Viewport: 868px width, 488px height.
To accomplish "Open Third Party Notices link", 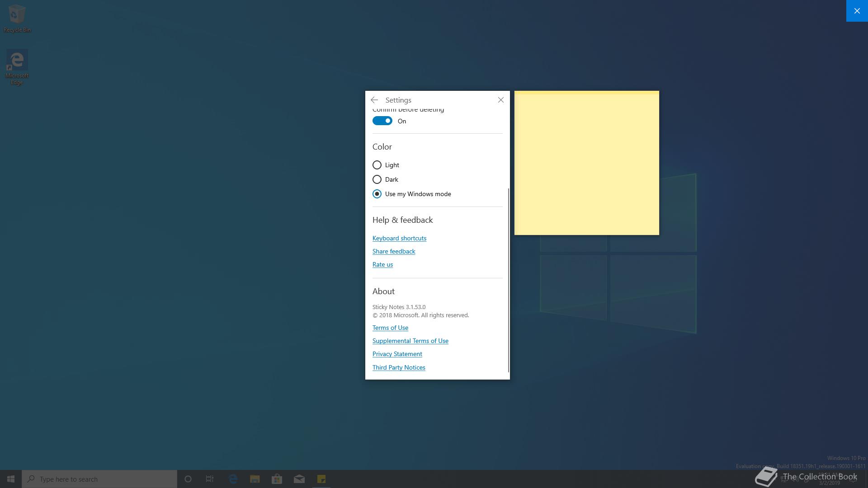I will pyautogui.click(x=399, y=367).
